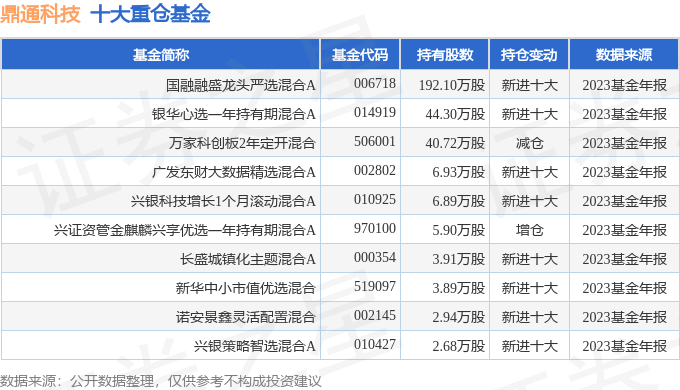Select fund code 002802
Screen dimensions: 680x390
point(375,170)
